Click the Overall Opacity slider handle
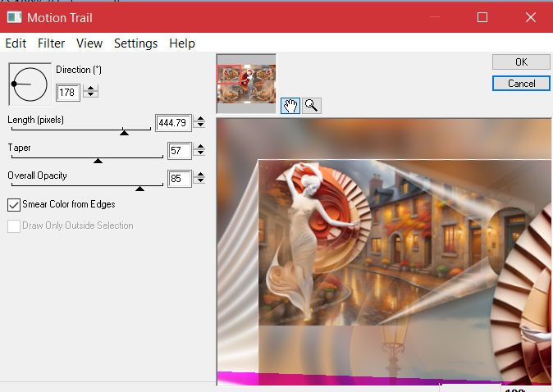The width and height of the screenshot is (553, 392). point(139,188)
